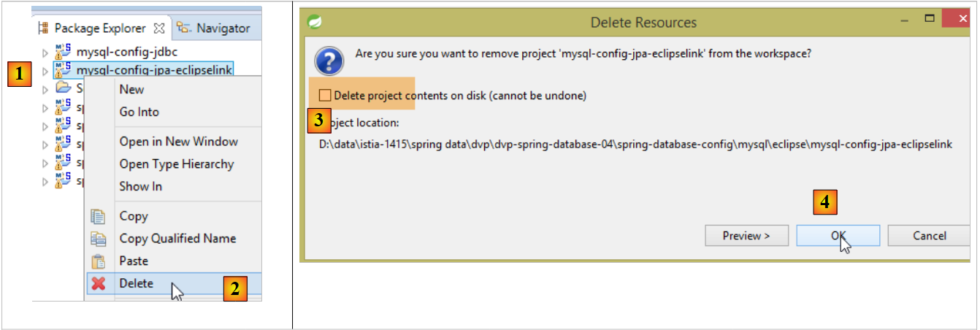
Task: Expand the mysql-config-jpa-eclipselink project node
Action: pos(45,71)
